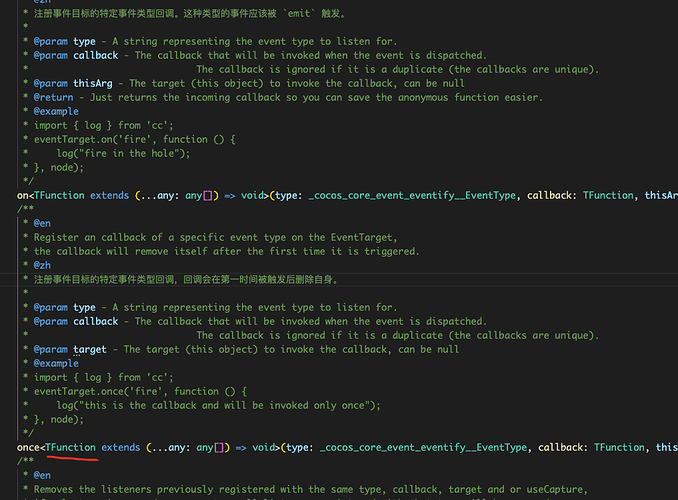
Task: Click 'callback: TFunction' in the on signature
Action: (x=580, y=196)
